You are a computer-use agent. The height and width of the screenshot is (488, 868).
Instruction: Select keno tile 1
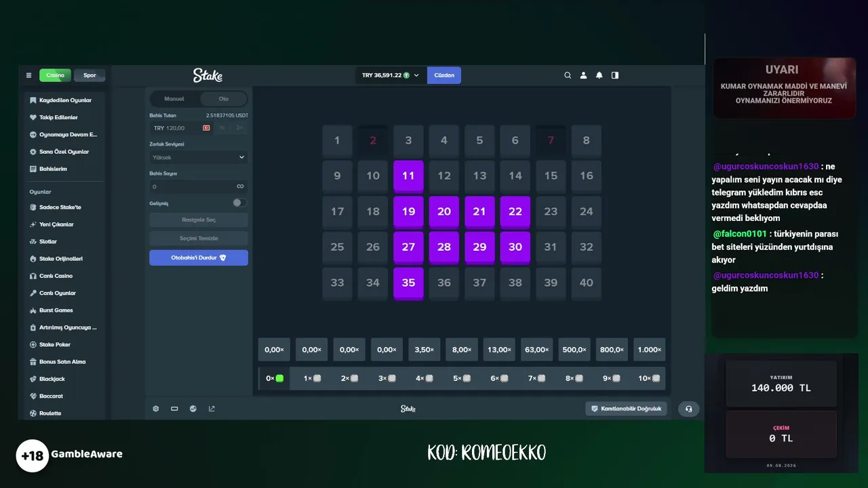tap(337, 140)
